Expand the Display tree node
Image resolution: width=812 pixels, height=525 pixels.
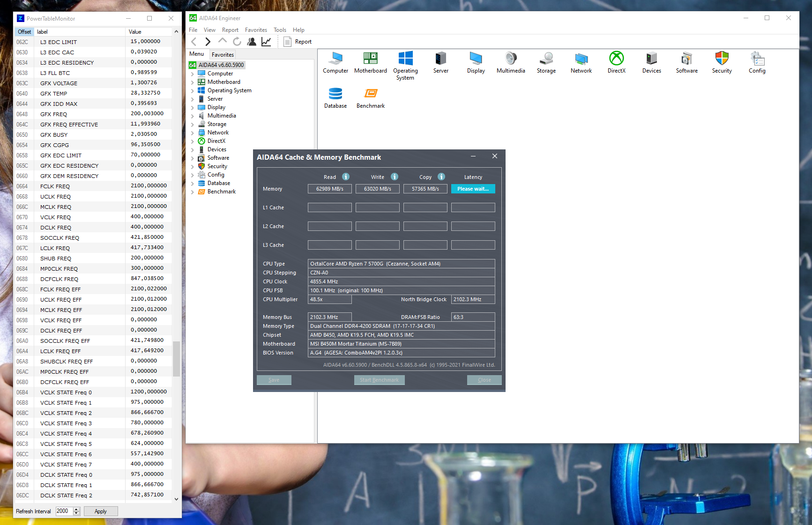(x=192, y=107)
